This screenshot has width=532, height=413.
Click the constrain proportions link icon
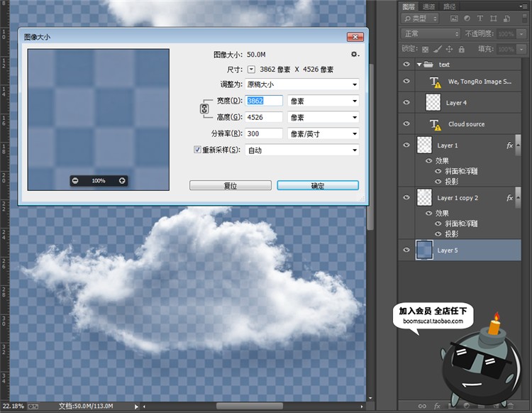[x=205, y=109]
